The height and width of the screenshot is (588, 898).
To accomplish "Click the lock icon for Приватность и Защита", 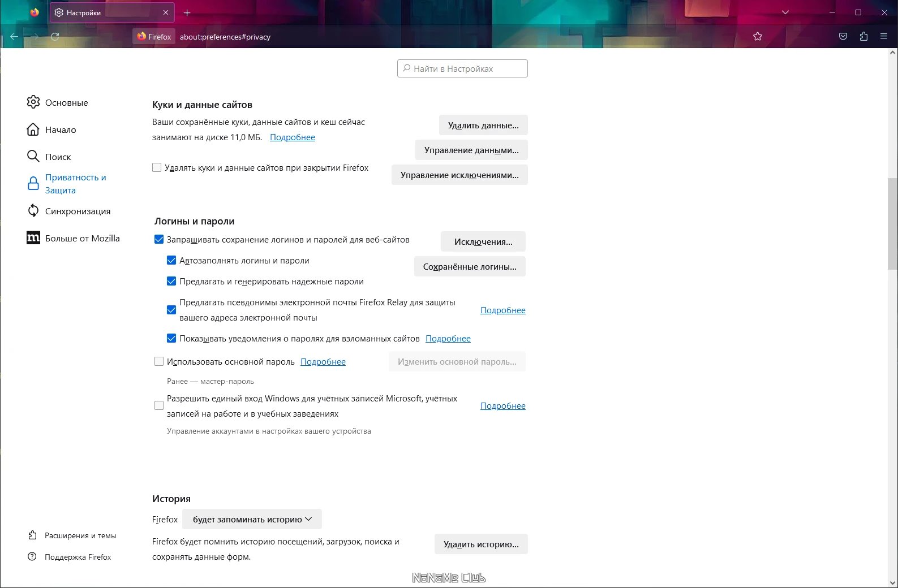I will tap(33, 184).
